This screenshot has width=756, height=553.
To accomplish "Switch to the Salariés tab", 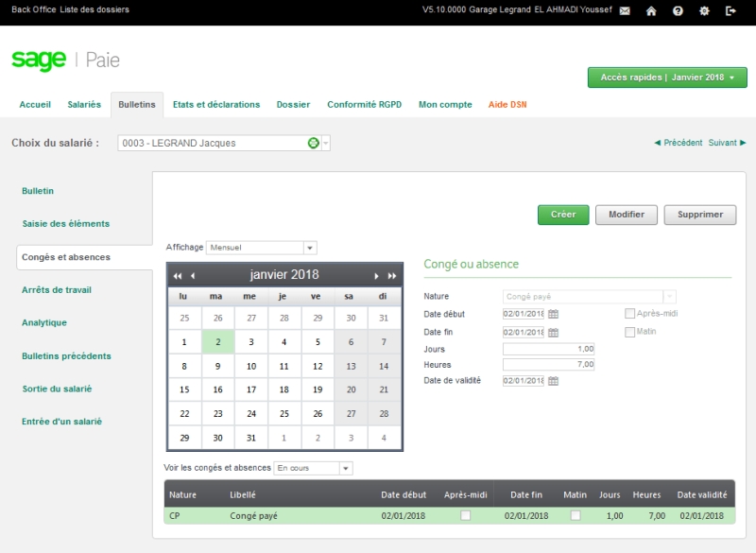I will pos(84,105).
